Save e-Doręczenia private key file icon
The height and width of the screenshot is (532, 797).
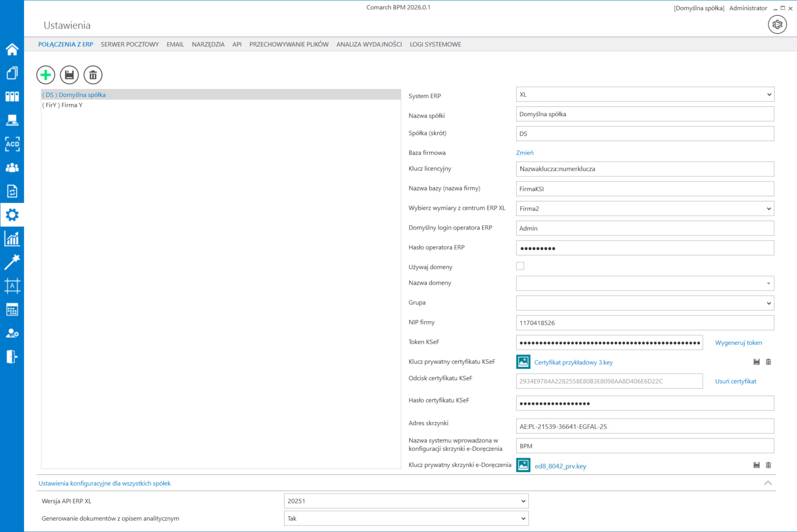coord(757,465)
